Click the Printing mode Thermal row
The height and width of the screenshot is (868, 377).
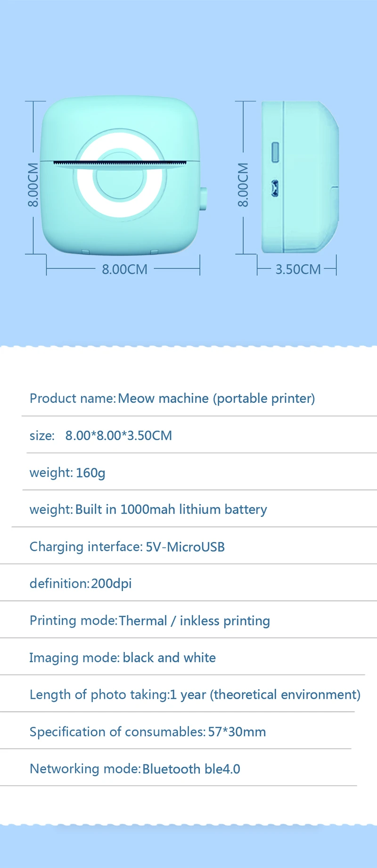(x=188, y=620)
